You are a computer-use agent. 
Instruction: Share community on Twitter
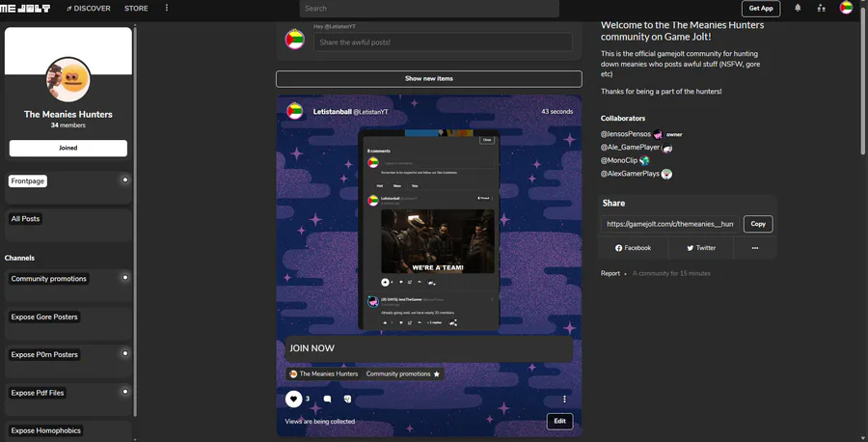pyautogui.click(x=701, y=248)
